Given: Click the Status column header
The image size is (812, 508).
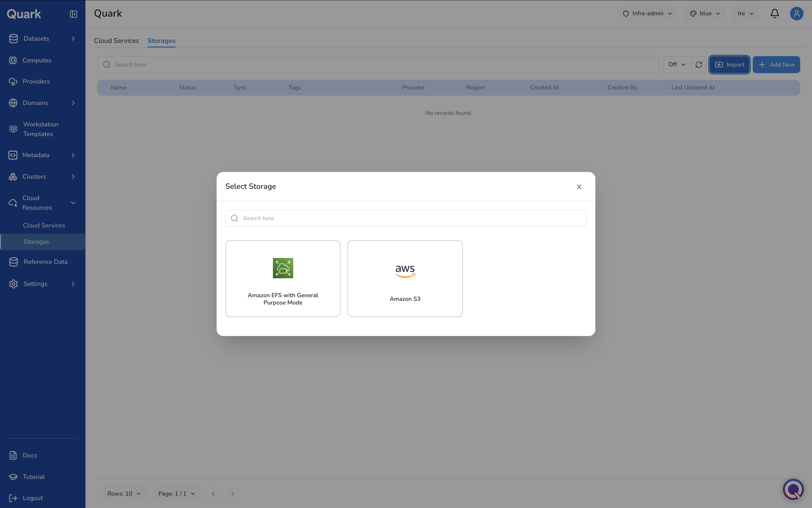Looking at the screenshot, I should pyautogui.click(x=187, y=87).
